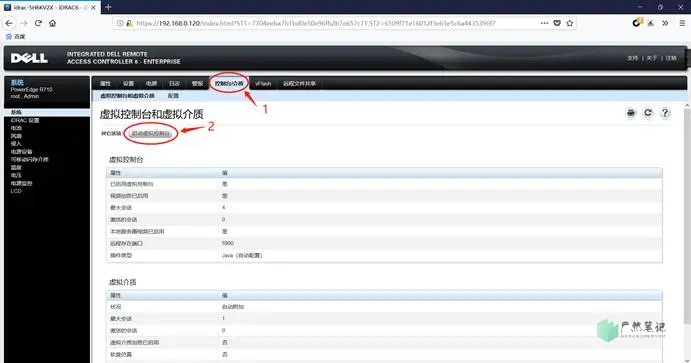Open help via the question mark icon
Image resolution: width=691 pixels, height=363 pixels.
click(x=665, y=113)
